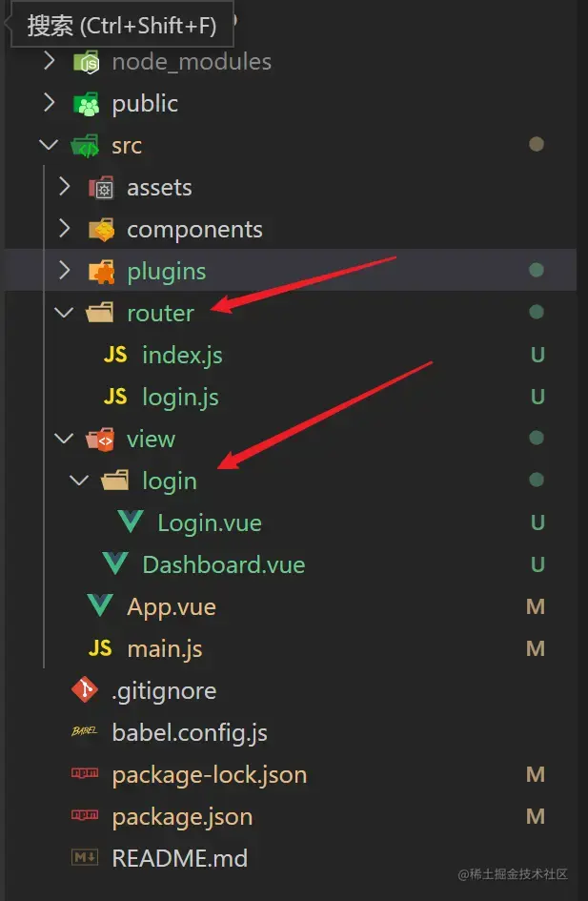Click the U status badge on login.js
This screenshot has height=901, width=588.
537,397
